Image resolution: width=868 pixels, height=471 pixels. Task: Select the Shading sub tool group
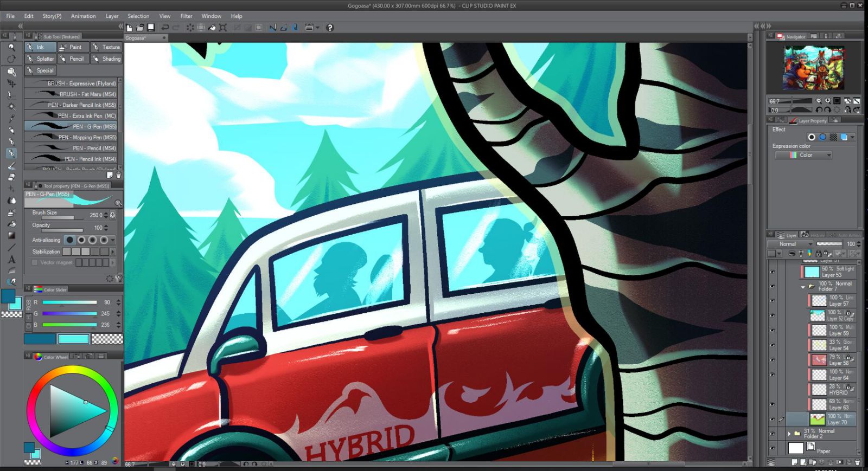tap(106, 59)
